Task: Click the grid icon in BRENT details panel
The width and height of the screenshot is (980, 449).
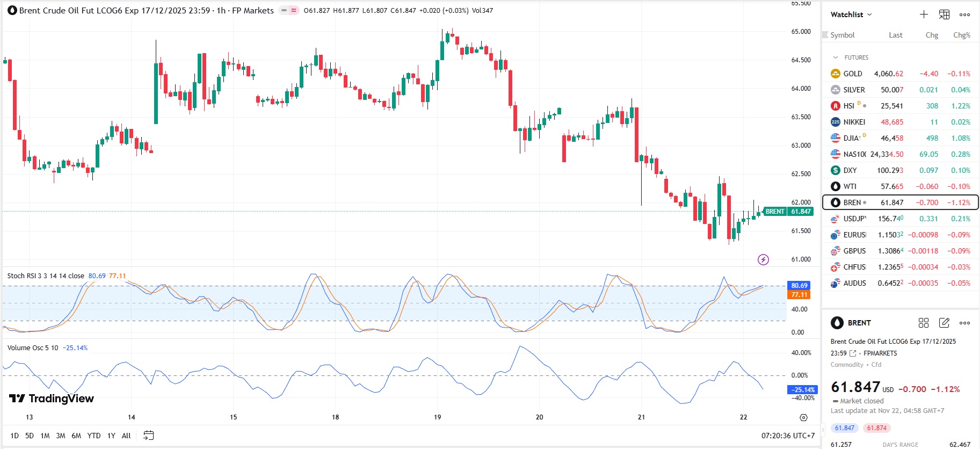Action: click(x=924, y=323)
